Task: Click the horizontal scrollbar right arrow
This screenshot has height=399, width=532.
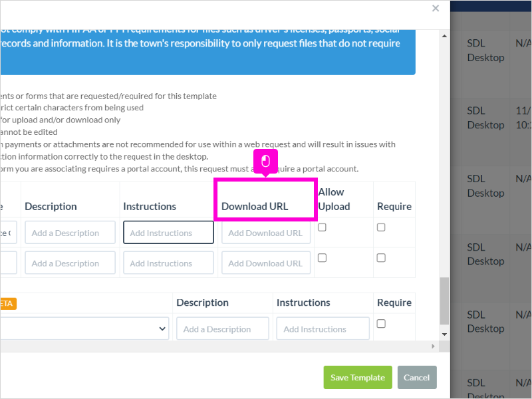Action: (433, 346)
